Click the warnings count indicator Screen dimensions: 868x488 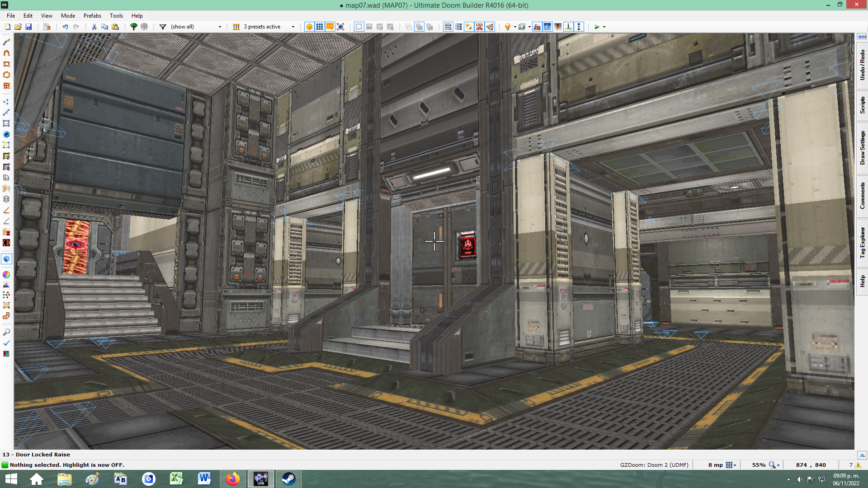pyautogui.click(x=855, y=465)
